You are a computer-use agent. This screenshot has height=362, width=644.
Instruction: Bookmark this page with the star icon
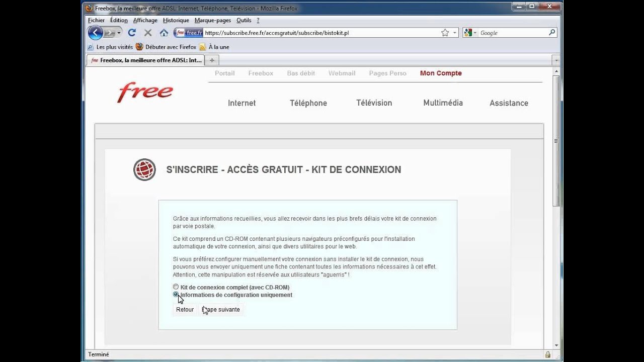point(445,33)
